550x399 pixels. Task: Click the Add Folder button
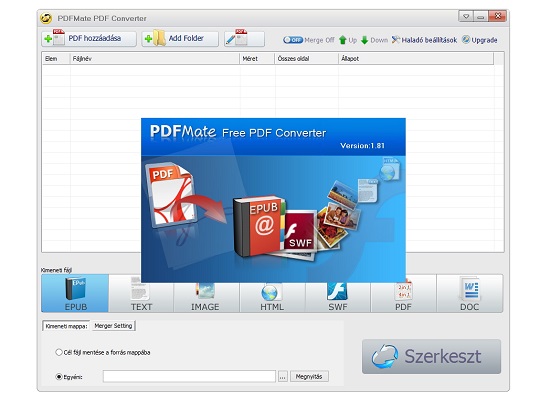(x=180, y=39)
